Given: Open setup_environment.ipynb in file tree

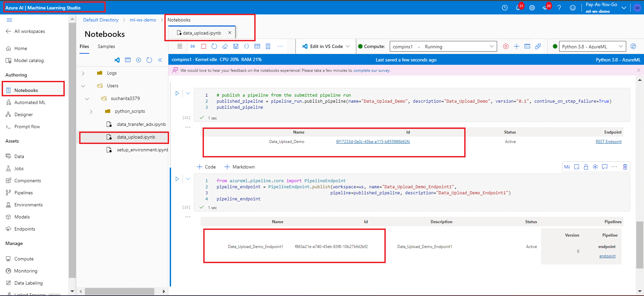Looking at the screenshot, I should pyautogui.click(x=142, y=150).
